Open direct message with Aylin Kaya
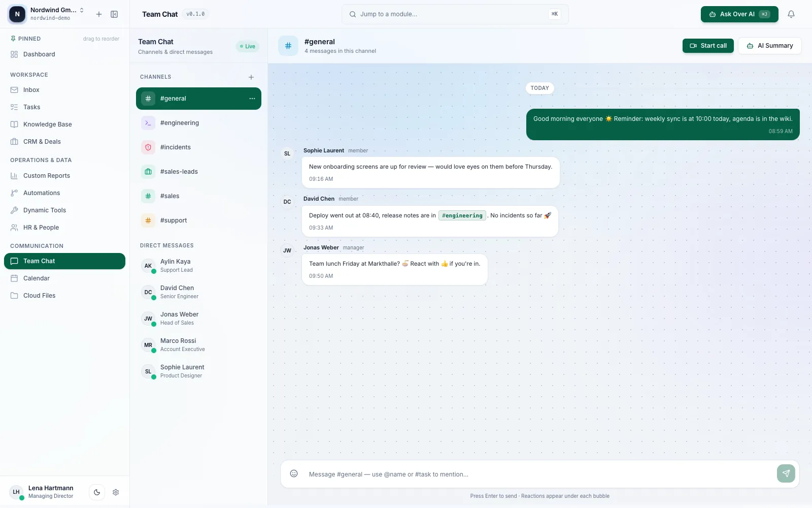 198,266
